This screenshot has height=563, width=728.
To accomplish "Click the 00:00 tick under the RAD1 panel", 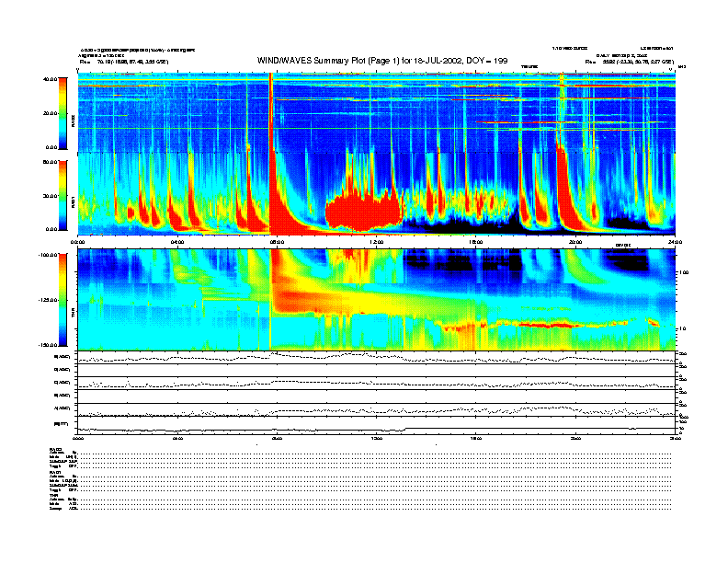I will (77, 242).
